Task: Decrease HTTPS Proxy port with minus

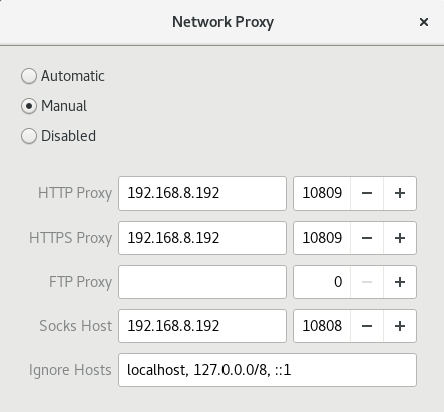Action: click(x=367, y=238)
